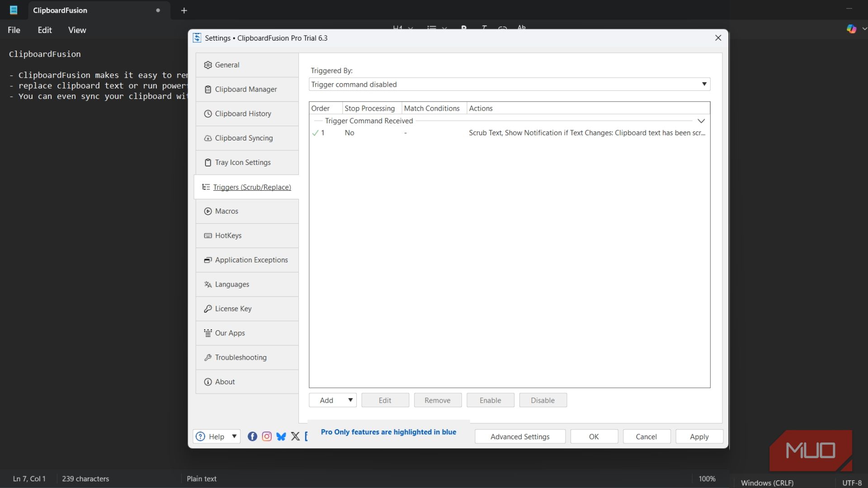The width and height of the screenshot is (868, 488).
Task: Open the Triggered By dropdown
Action: pos(509,84)
